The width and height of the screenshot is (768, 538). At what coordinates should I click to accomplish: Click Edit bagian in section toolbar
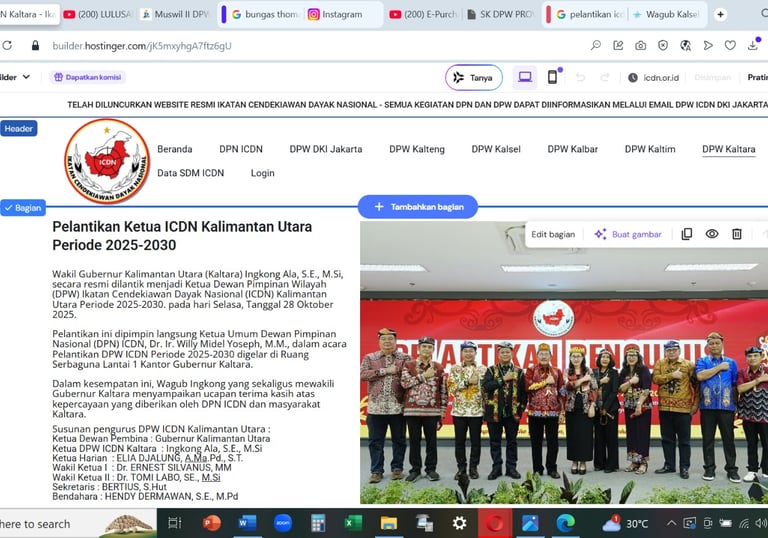point(553,234)
